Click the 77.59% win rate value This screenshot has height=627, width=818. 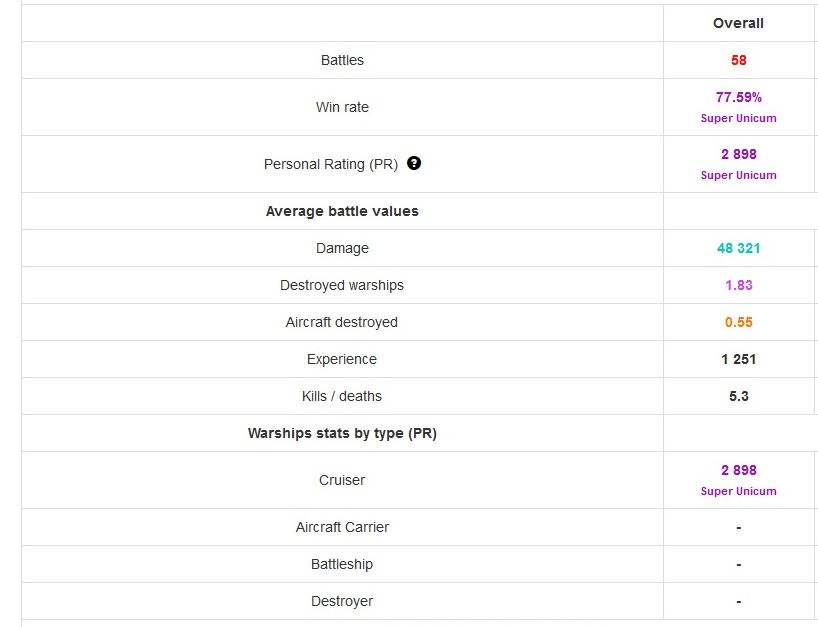tap(738, 97)
